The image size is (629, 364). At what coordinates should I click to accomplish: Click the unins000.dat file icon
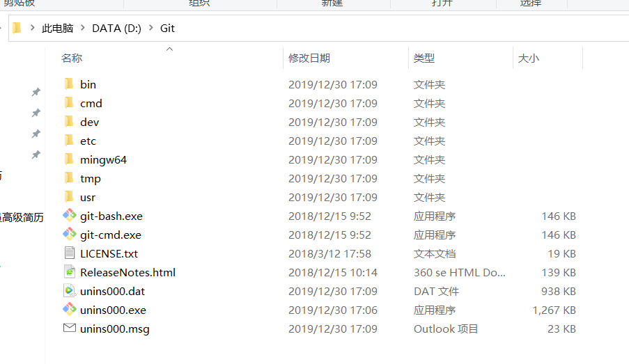pos(70,291)
